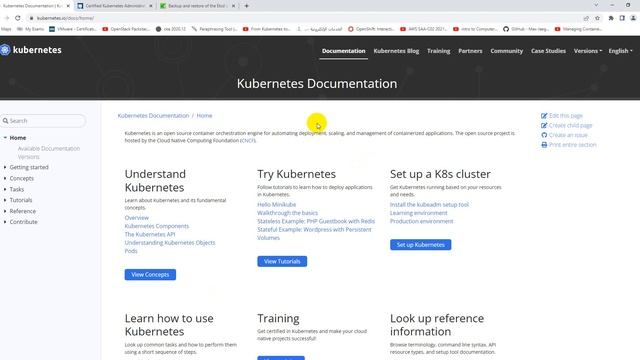Click the Edit this page icon
Screen dimensions: 640x360
point(544,116)
